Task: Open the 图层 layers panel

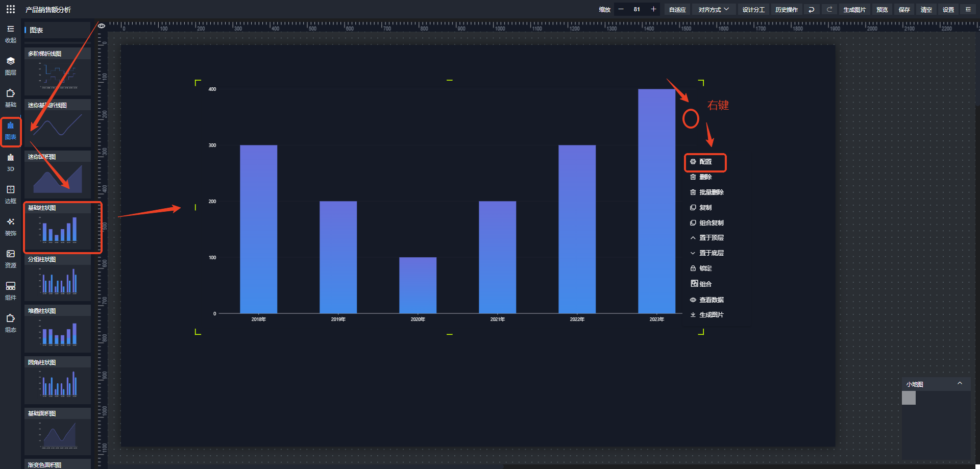Action: click(x=10, y=66)
